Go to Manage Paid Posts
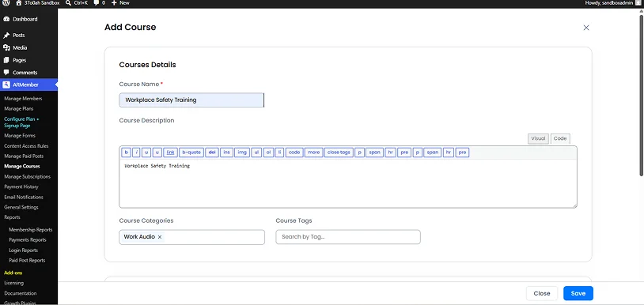This screenshot has width=644, height=305. point(24,156)
